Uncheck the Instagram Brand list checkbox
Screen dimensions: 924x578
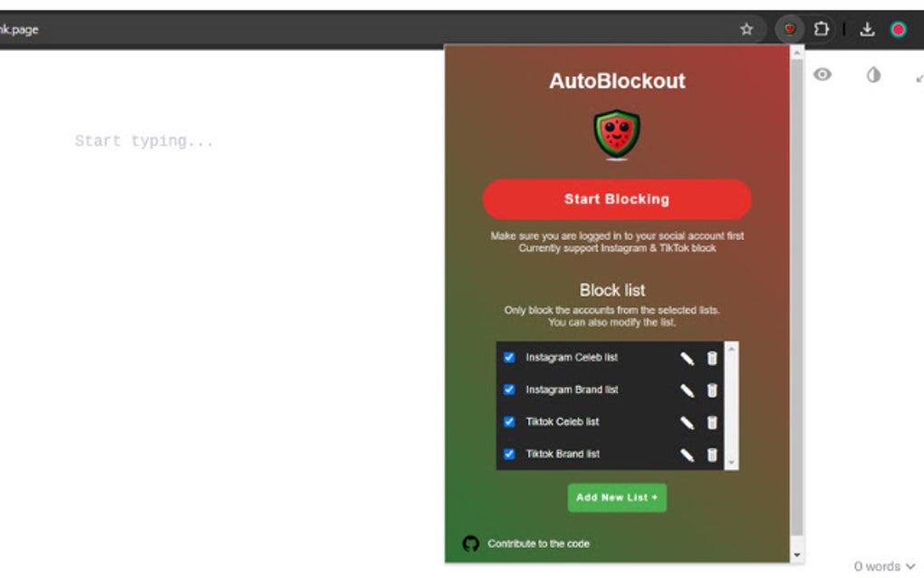[x=509, y=390]
